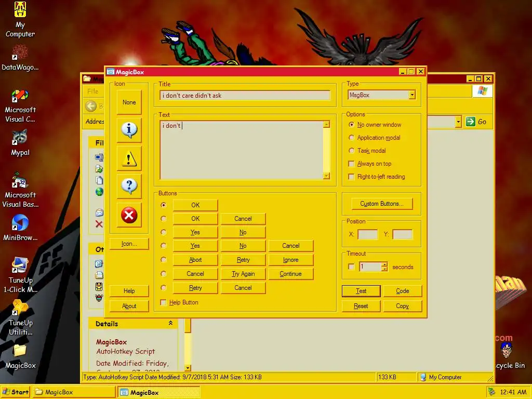The height and width of the screenshot is (399, 532).
Task: Select Cancel / Try Again / Continue radio
Action: [x=164, y=273]
